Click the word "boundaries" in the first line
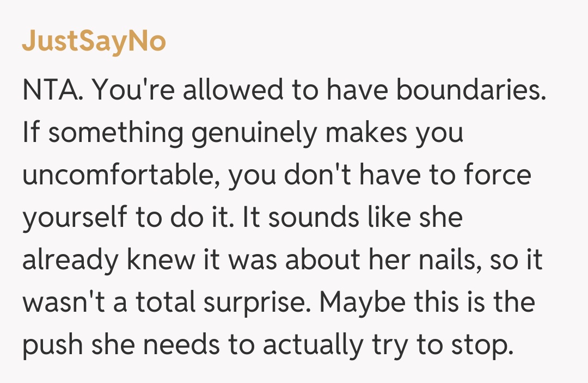Image resolution: width=588 pixels, height=383 pixels. pos(470,91)
